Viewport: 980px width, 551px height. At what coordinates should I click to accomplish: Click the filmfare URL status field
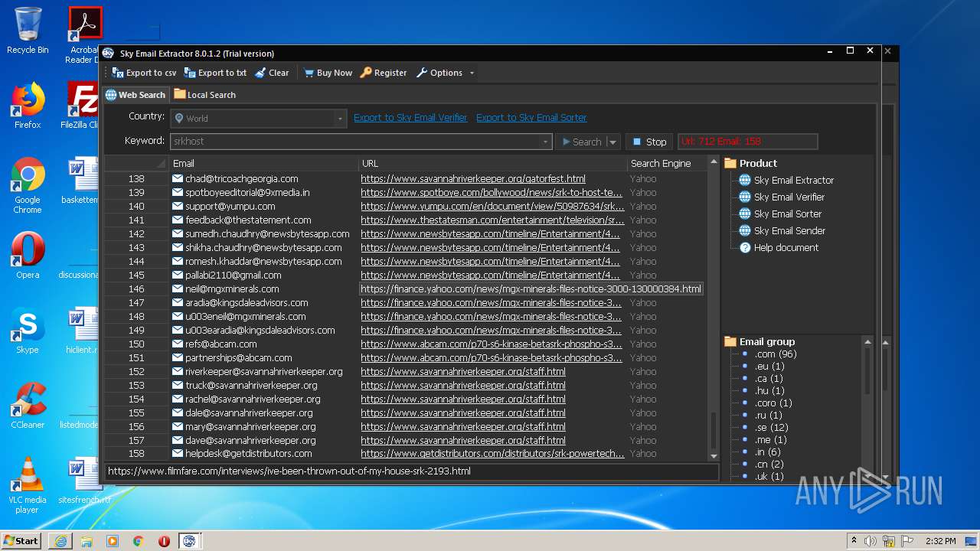(x=412, y=471)
